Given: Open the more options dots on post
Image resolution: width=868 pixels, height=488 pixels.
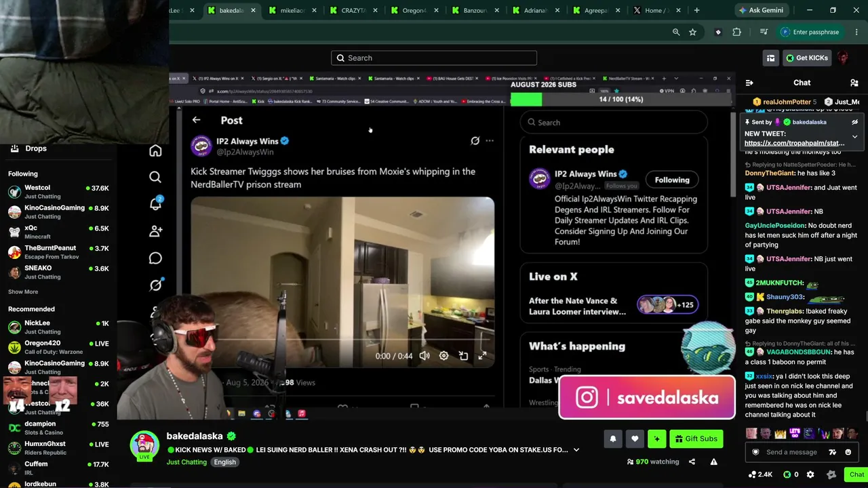Looking at the screenshot, I should click(490, 141).
